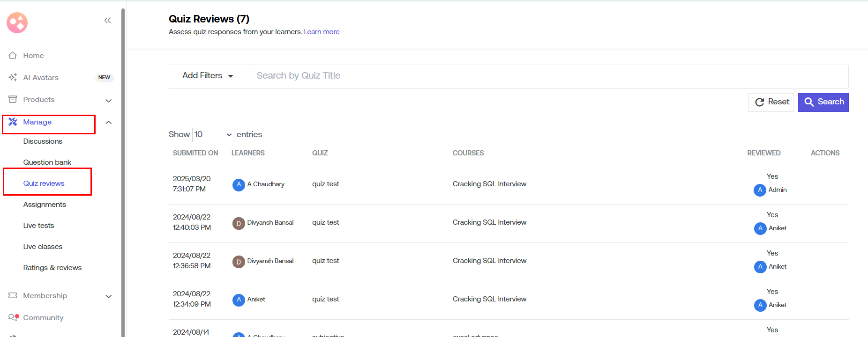The width and height of the screenshot is (868, 337).
Task: Open the Learn more link
Action: tap(322, 32)
